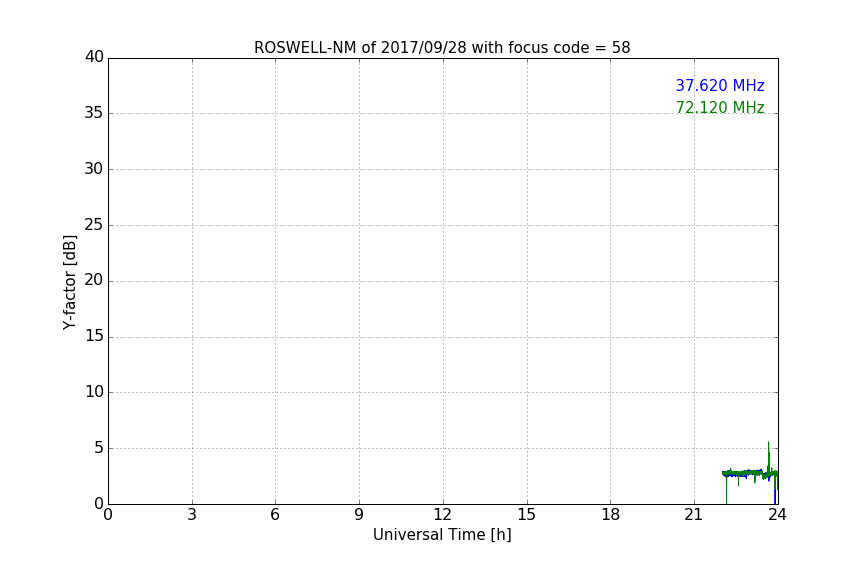Click the y-axis tick label '10'
Image resolution: width=864 pixels, height=576 pixels.
pos(94,392)
